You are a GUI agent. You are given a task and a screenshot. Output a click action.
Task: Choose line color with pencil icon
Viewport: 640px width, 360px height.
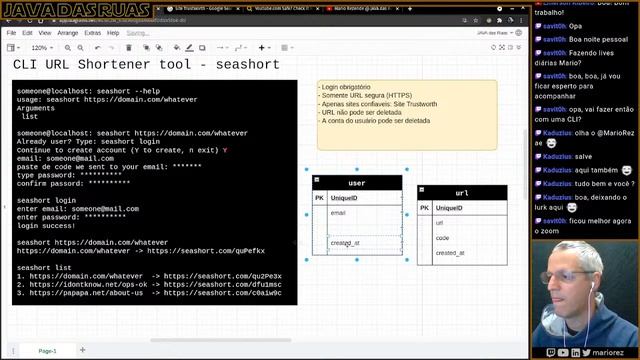pos(189,48)
